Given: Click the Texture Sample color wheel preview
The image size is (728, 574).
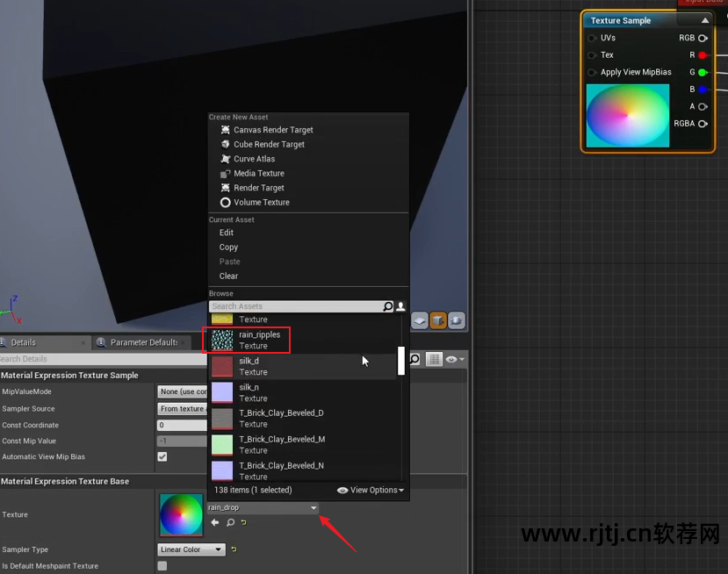Looking at the screenshot, I should click(628, 116).
